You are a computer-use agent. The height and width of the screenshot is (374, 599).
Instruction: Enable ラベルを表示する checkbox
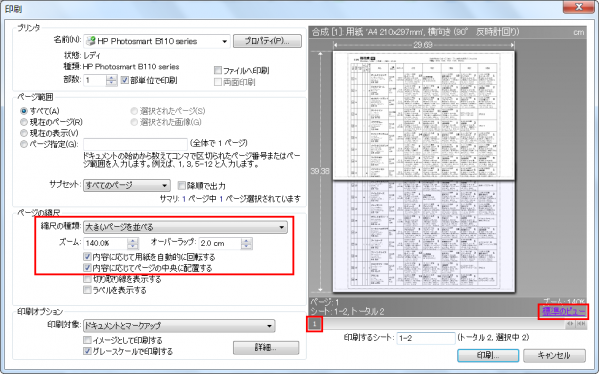[87, 290]
